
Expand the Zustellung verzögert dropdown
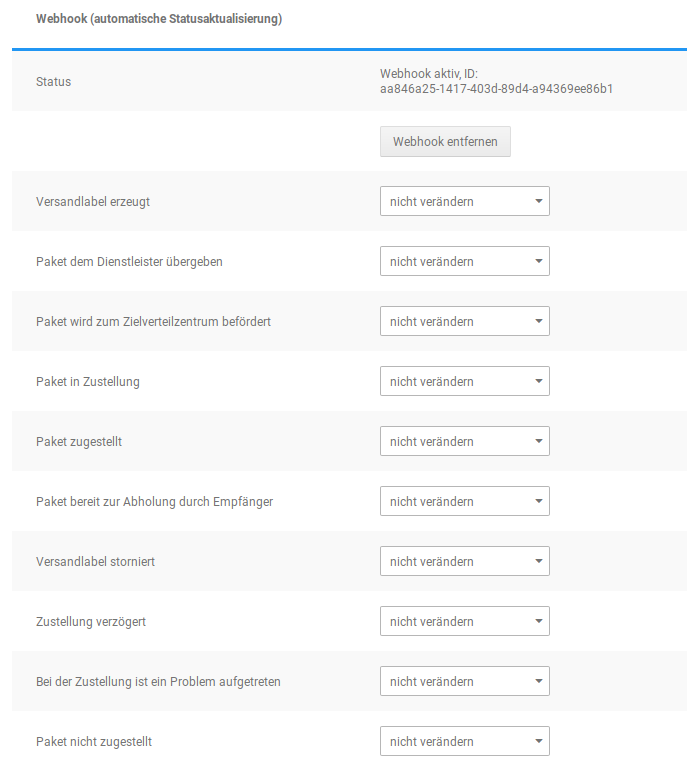pos(464,622)
